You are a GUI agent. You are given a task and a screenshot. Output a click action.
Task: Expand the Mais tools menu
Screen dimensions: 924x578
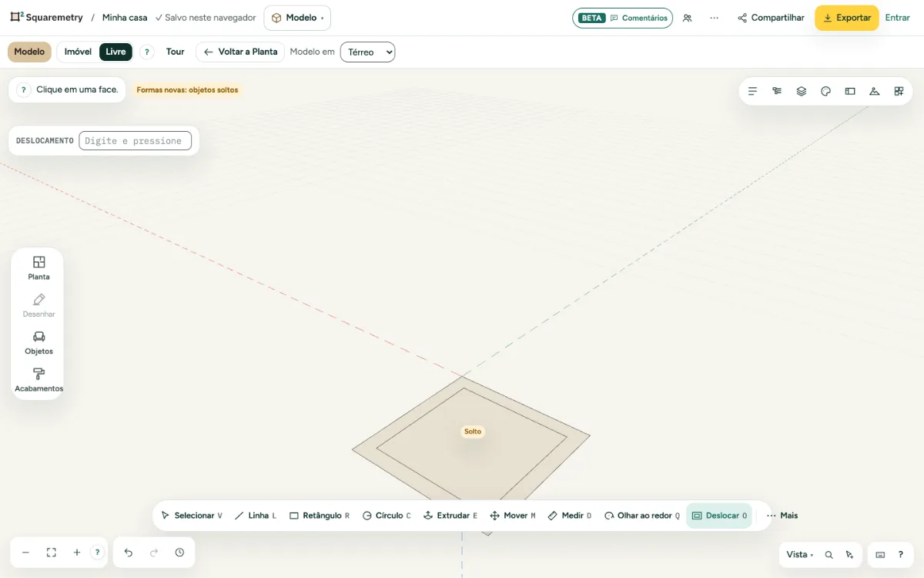pos(782,516)
